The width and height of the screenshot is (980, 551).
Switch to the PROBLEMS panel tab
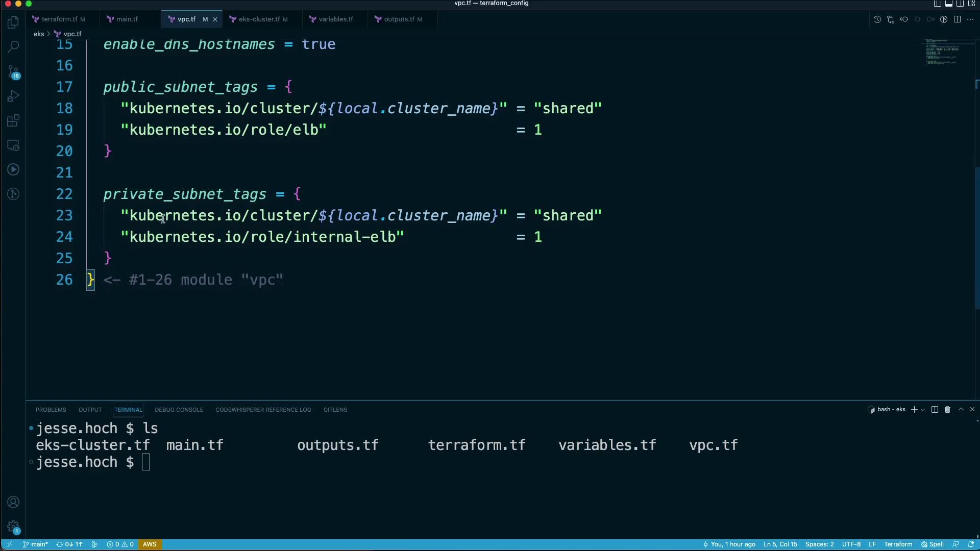coord(51,410)
